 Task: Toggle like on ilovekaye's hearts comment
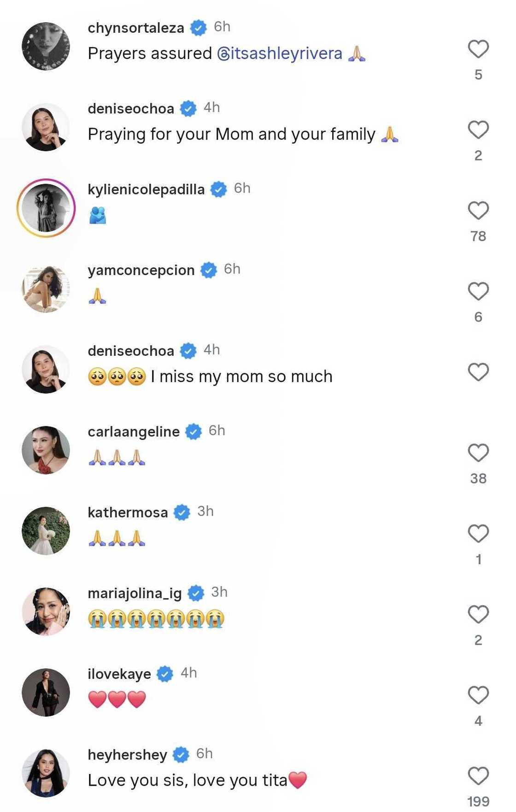tap(479, 695)
